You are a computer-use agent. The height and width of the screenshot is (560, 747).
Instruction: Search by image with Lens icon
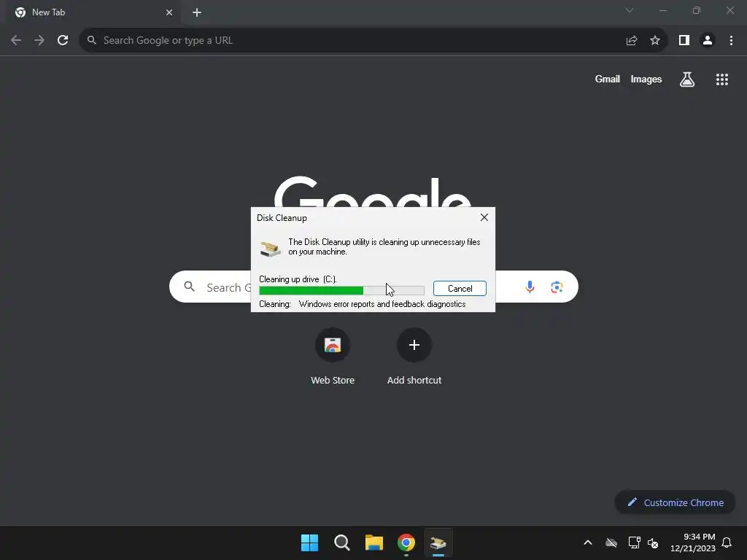(x=557, y=287)
